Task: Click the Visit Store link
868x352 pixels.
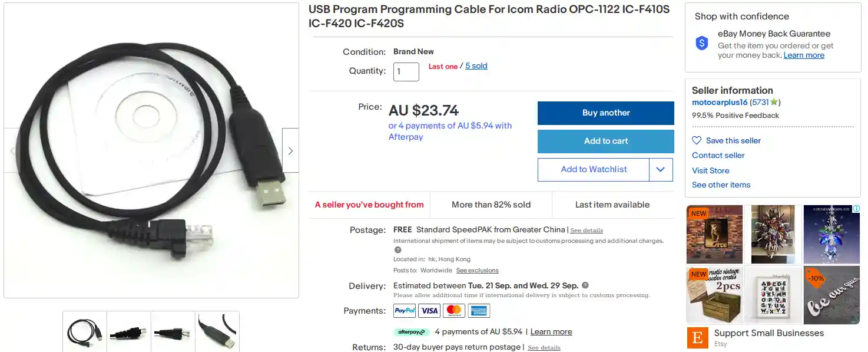Action: click(x=710, y=170)
